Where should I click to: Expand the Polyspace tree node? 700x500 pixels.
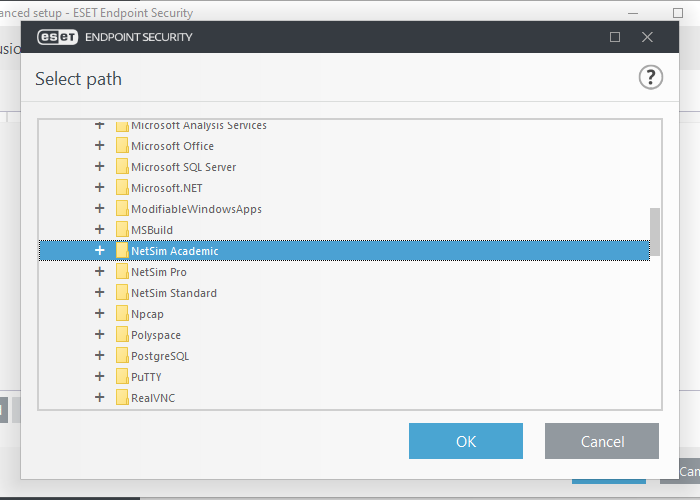coord(100,334)
